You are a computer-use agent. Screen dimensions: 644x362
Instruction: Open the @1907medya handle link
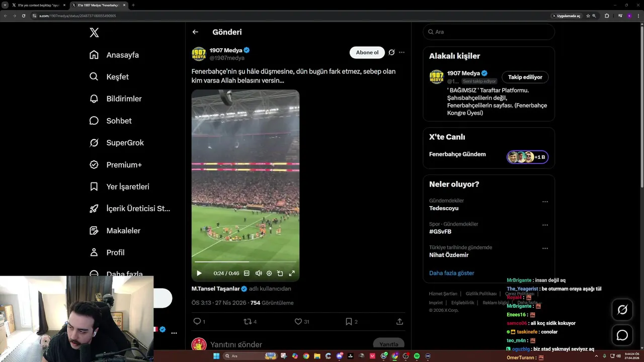click(227, 58)
